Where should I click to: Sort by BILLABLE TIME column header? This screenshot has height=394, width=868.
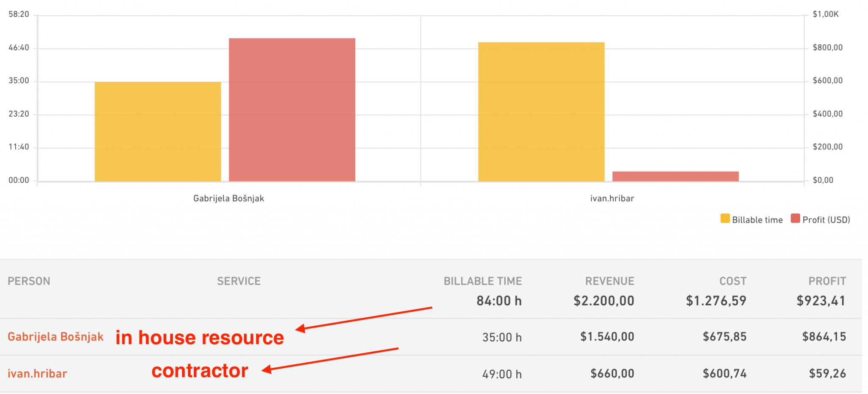point(483,281)
